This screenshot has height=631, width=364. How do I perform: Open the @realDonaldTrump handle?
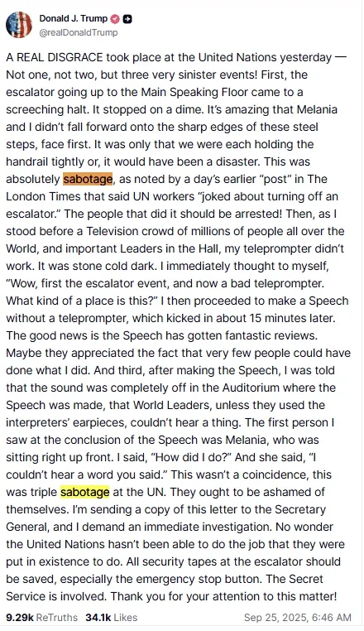pos(79,32)
